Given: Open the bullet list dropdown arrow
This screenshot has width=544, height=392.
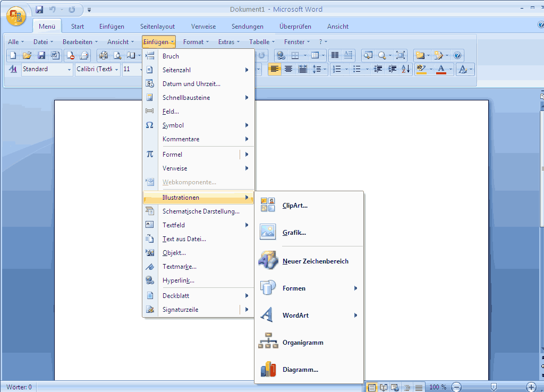Looking at the screenshot, I should (367, 70).
